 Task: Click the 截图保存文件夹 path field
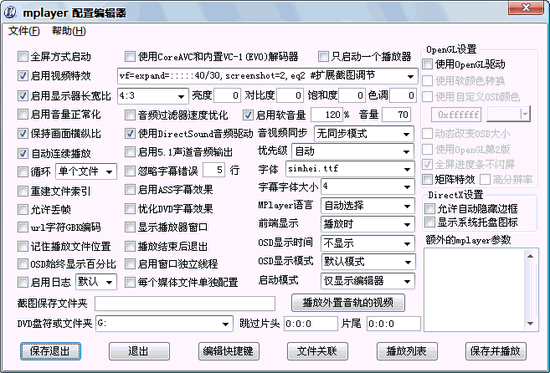(x=185, y=304)
